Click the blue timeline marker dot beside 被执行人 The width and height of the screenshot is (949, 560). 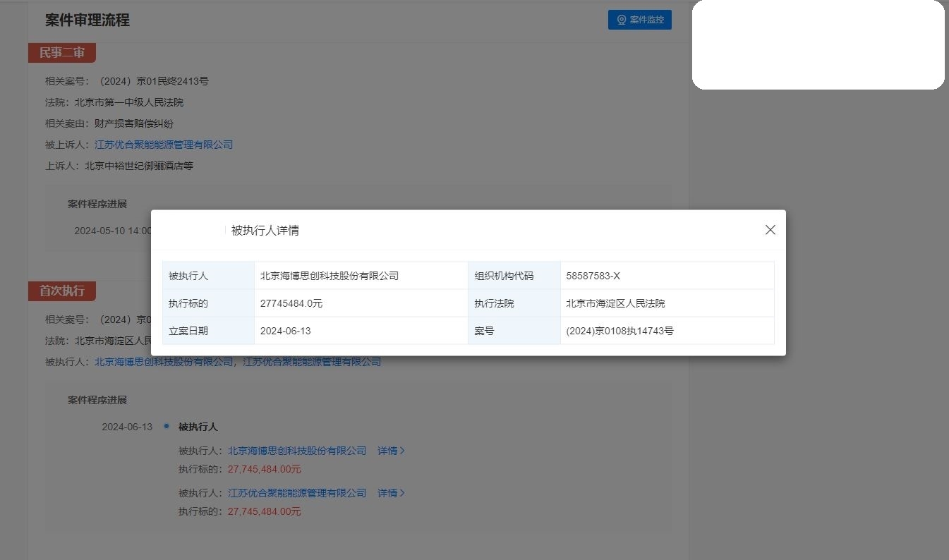[x=166, y=426]
